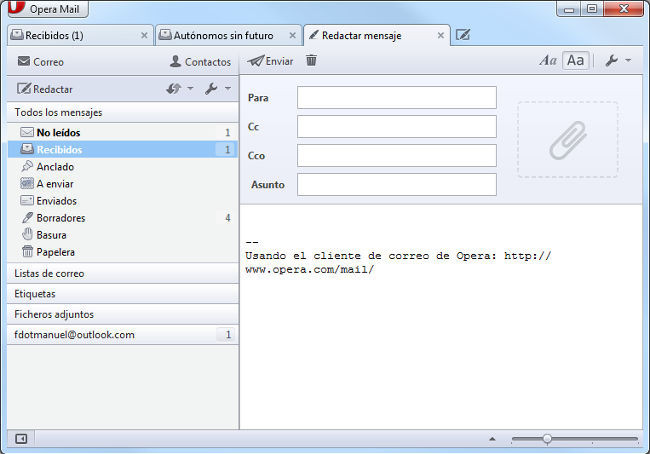Click the check/send mail sync icon
Image resolution: width=650 pixels, height=454 pixels.
click(x=174, y=88)
